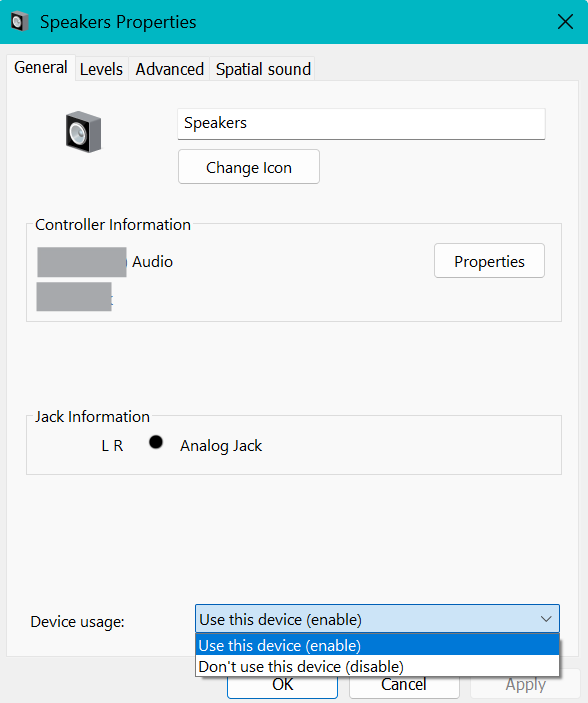The height and width of the screenshot is (703, 588).
Task: Click the Analog Jack label
Action: pos(221,446)
